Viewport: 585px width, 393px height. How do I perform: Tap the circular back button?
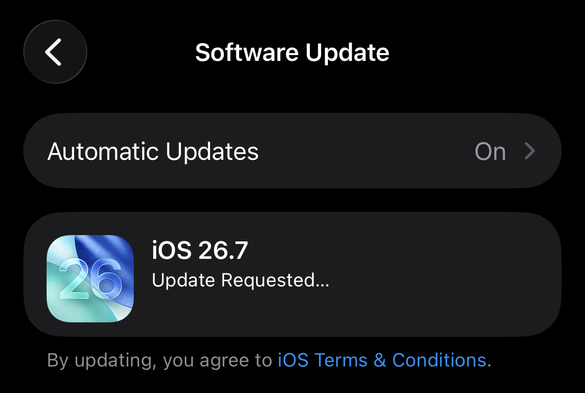[55, 52]
